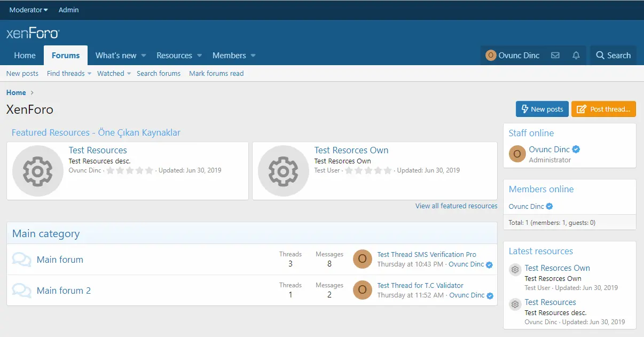This screenshot has width=644, height=337.
Task: Click Ovunc Dinc author of SMS Verification thread
Action: 466,264
